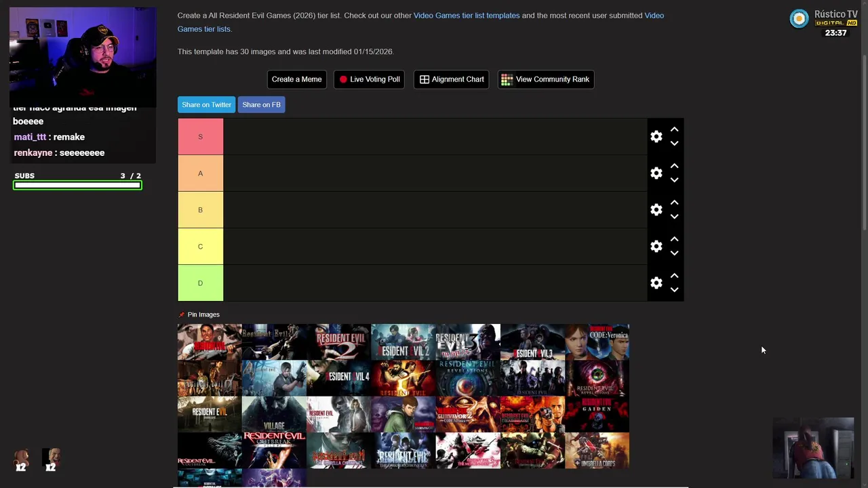Share on Twitter button
868x488 pixels.
[x=206, y=104]
